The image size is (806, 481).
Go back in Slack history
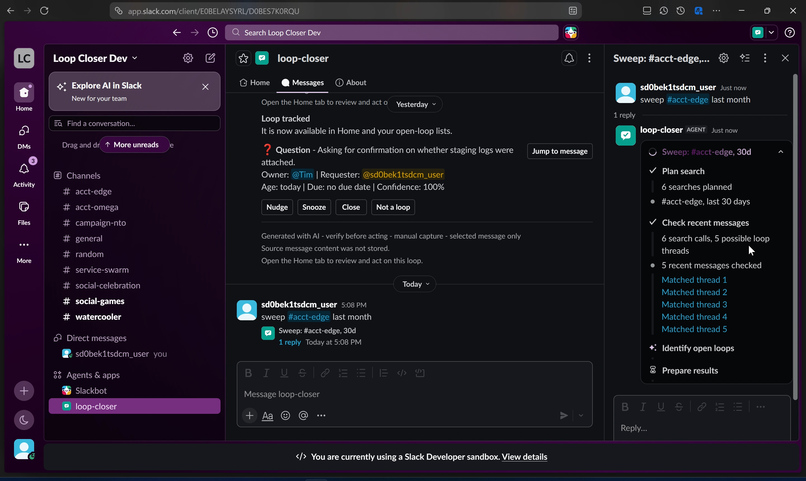pyautogui.click(x=177, y=32)
